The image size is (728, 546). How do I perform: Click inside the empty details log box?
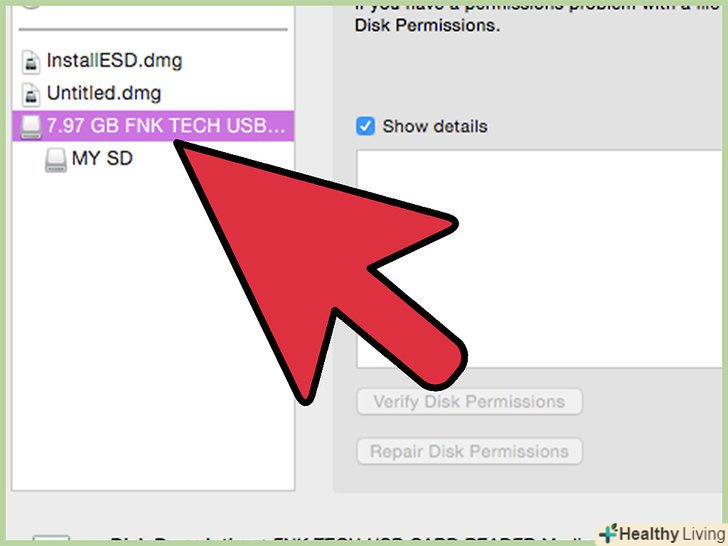point(539,259)
